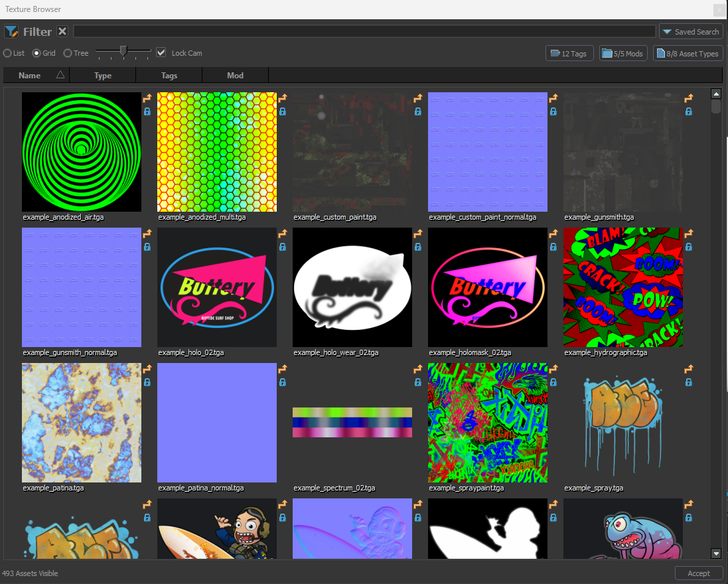This screenshot has height=584, width=728.
Task: Click the Accept button
Action: (x=698, y=573)
